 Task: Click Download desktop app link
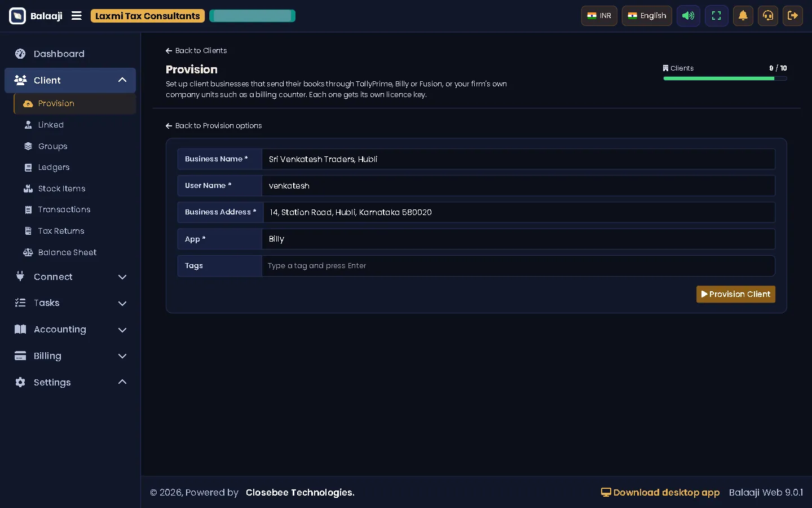pos(660,492)
